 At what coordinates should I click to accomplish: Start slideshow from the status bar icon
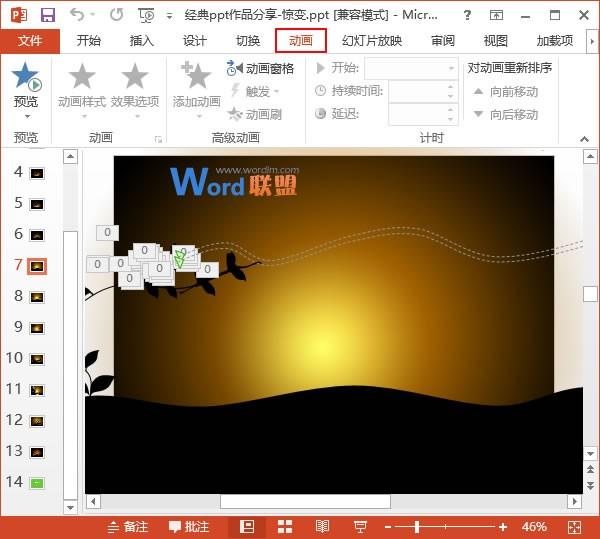[x=360, y=526]
